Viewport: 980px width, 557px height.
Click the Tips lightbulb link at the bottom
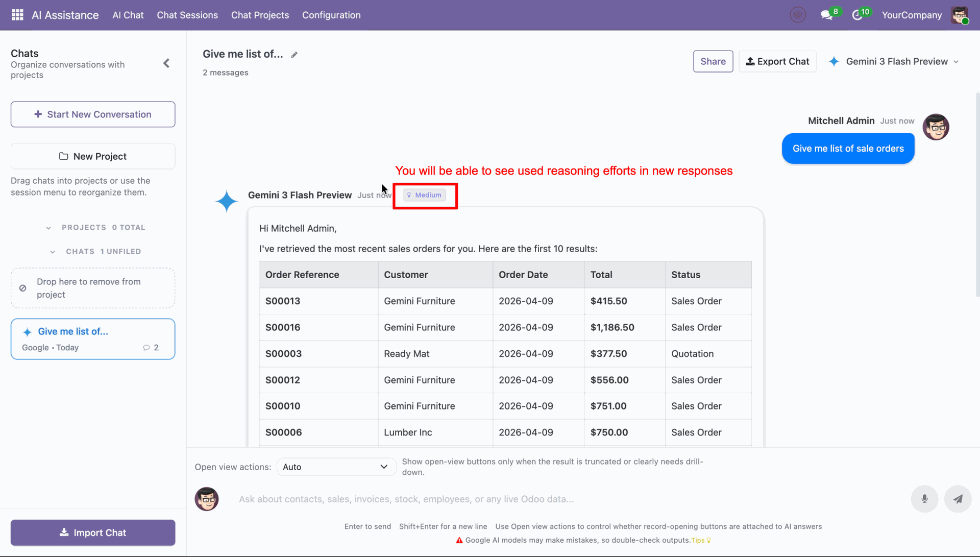coord(701,540)
